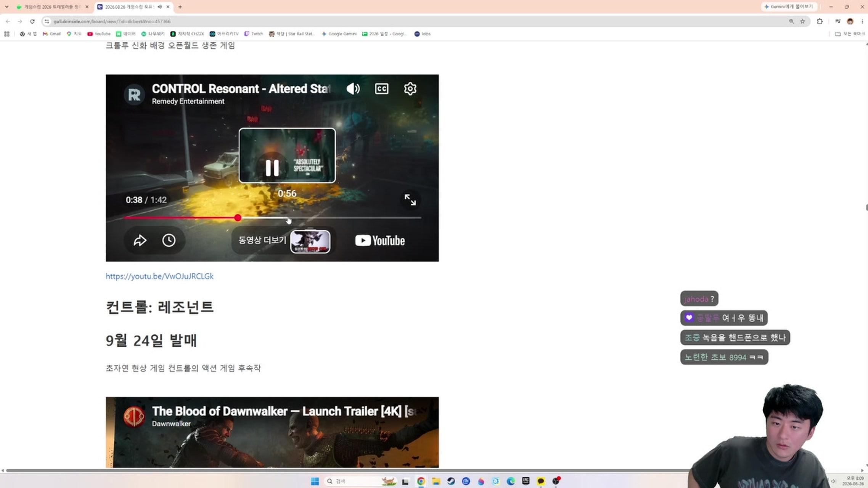Open the Google Gemini bookmark
This screenshot has height=488, width=868.
(339, 34)
